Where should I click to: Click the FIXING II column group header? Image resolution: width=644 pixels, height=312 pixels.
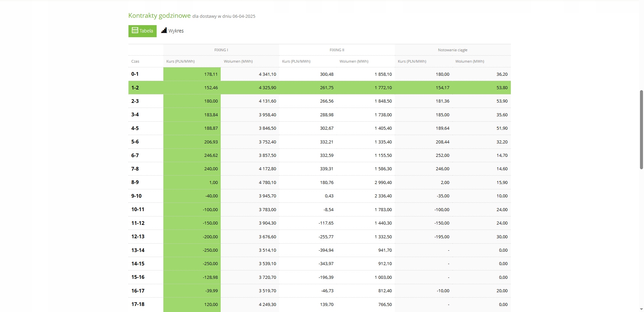tap(337, 50)
